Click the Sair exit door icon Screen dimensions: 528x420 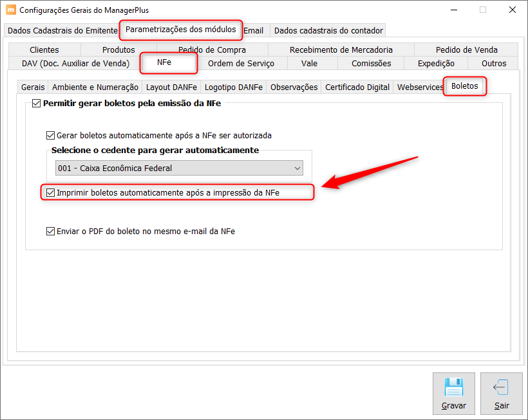click(501, 387)
